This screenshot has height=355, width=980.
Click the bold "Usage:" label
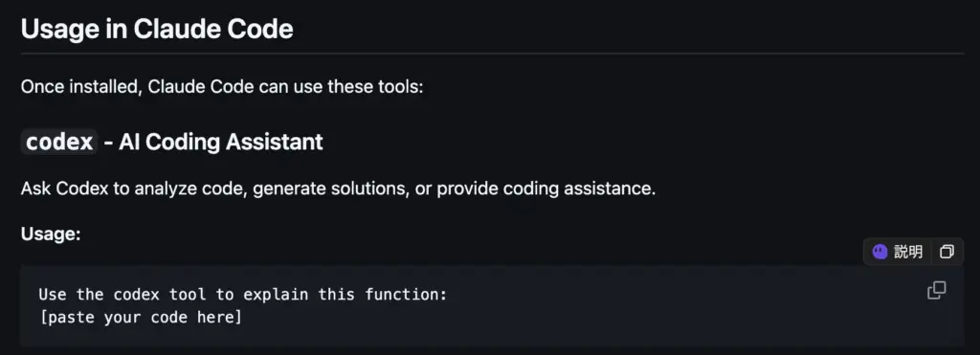click(x=51, y=233)
